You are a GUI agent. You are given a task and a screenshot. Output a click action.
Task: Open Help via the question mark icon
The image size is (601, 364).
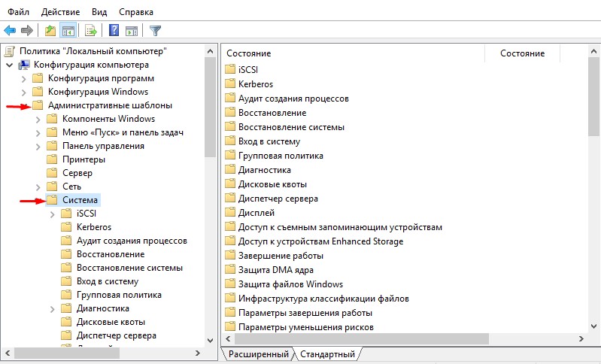click(x=114, y=30)
